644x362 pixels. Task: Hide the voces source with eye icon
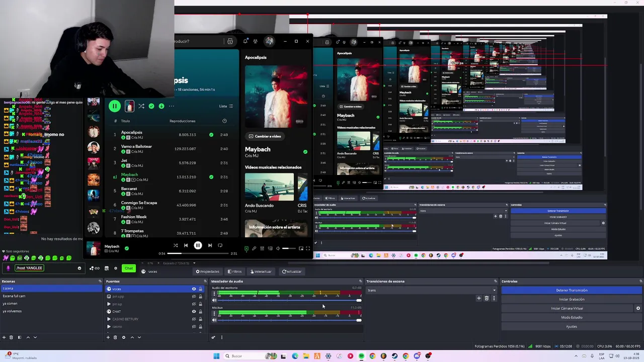pos(194,289)
